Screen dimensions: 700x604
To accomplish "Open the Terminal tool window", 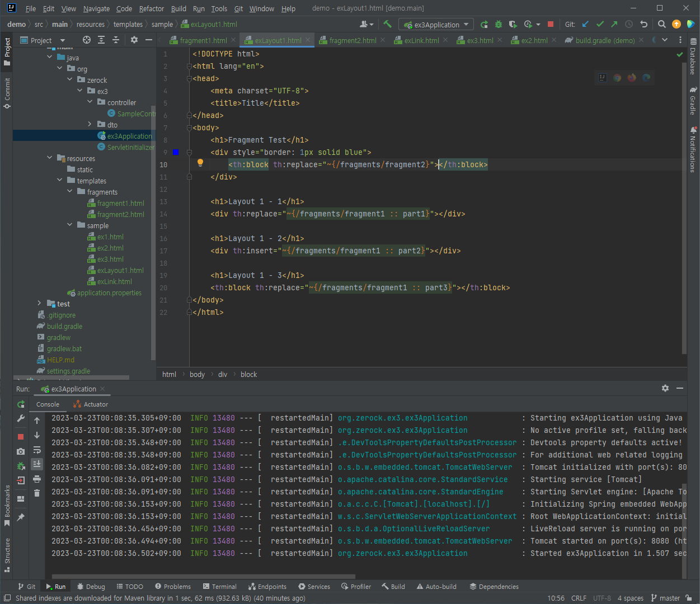I will coord(220,587).
